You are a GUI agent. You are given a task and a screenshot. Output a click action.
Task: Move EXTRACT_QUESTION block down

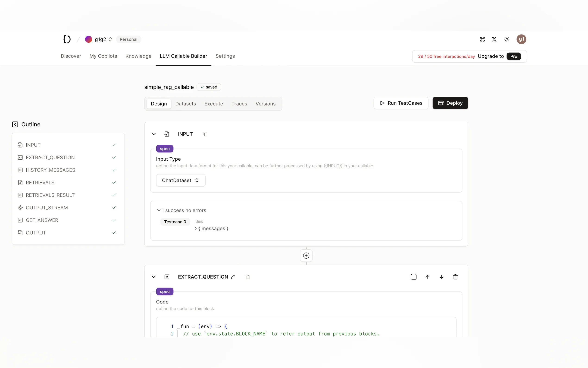coord(441,277)
